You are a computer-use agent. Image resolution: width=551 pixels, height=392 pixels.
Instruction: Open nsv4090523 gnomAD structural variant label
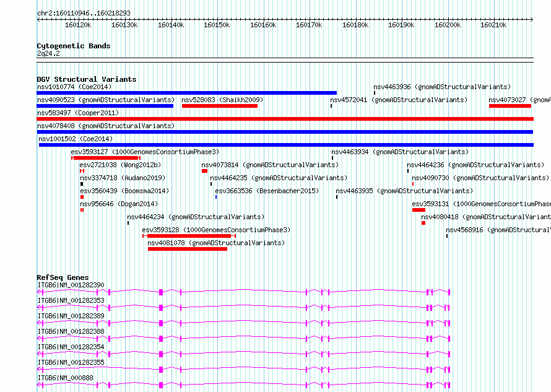click(106, 100)
